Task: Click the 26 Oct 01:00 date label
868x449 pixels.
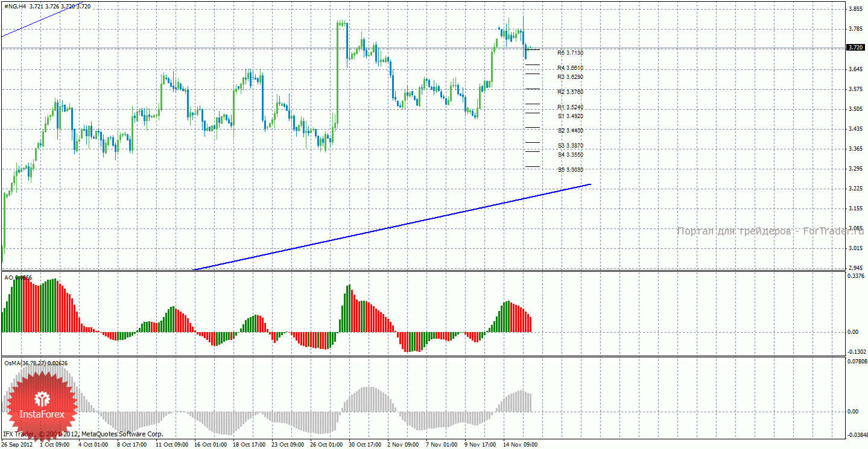Action: point(326,445)
